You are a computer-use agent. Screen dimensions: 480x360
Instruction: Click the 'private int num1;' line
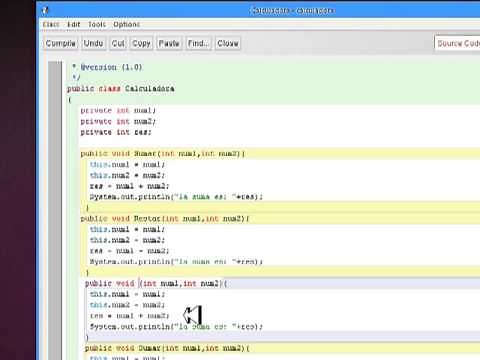pyautogui.click(x=118, y=110)
